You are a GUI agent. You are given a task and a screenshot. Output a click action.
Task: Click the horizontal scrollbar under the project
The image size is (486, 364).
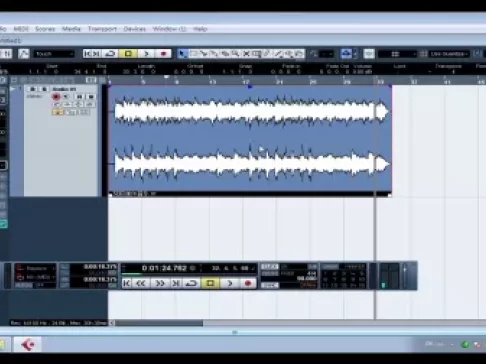pos(159,323)
